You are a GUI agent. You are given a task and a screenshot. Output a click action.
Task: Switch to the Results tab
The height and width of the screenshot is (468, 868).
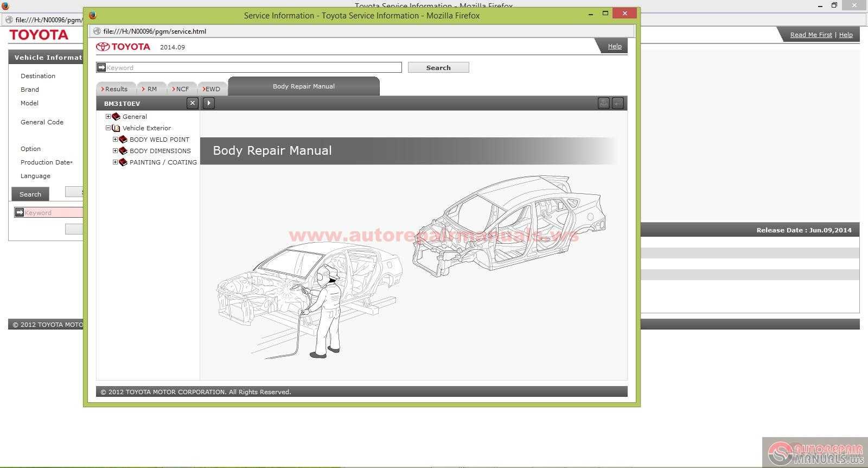tap(115, 89)
